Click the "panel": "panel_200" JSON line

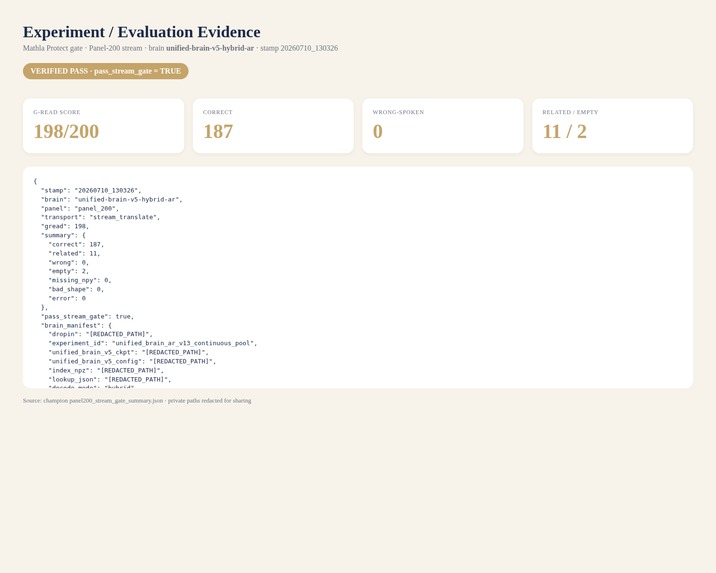(x=80, y=208)
